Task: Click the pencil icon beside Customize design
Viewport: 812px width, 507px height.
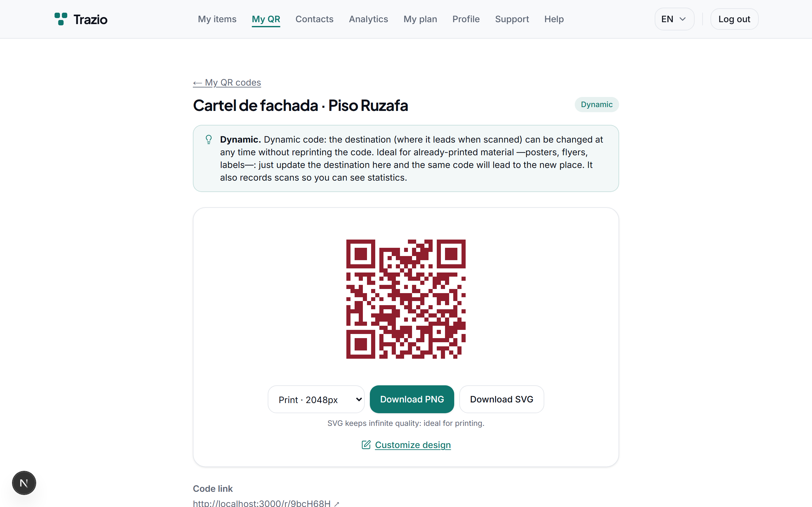Action: click(x=366, y=445)
